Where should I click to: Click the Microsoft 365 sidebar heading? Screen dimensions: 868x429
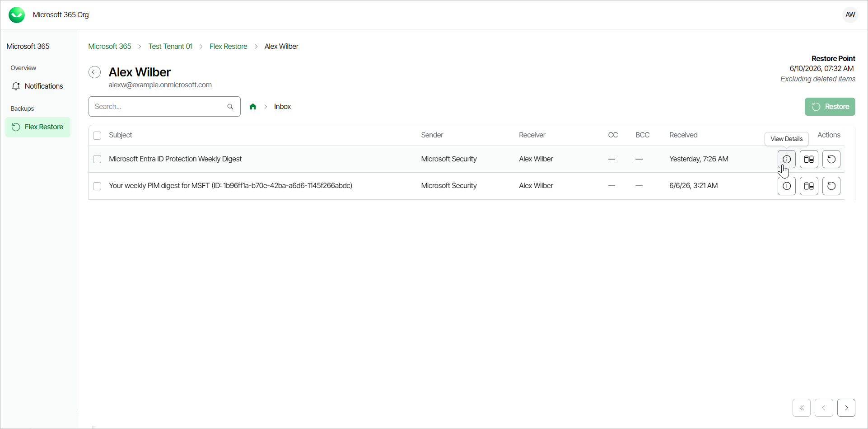click(x=28, y=47)
